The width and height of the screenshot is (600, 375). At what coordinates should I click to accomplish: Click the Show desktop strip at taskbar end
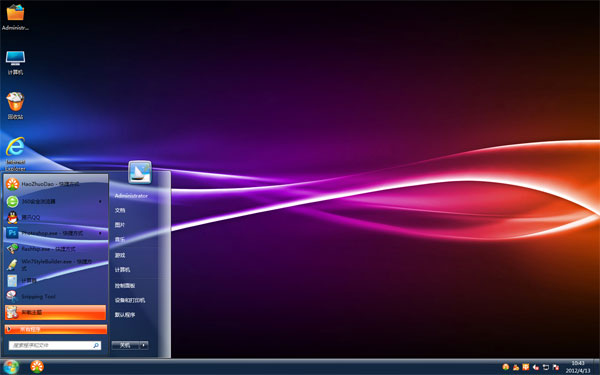click(597, 367)
